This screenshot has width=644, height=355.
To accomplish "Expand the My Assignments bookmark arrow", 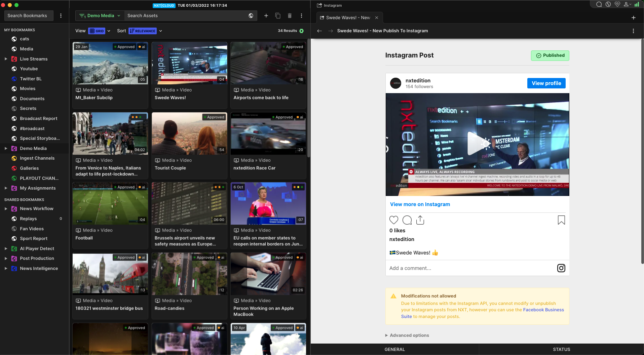I will coord(6,188).
